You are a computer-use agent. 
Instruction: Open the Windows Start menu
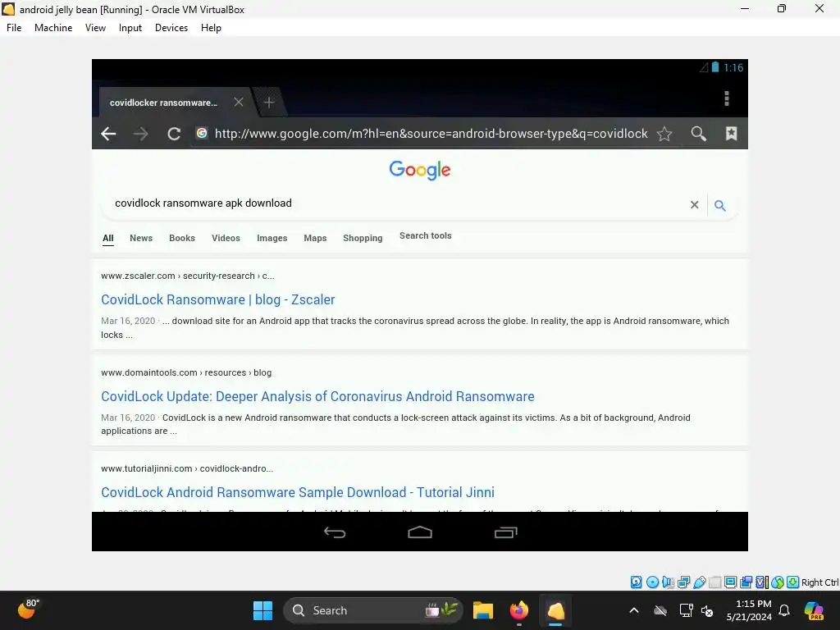click(262, 610)
